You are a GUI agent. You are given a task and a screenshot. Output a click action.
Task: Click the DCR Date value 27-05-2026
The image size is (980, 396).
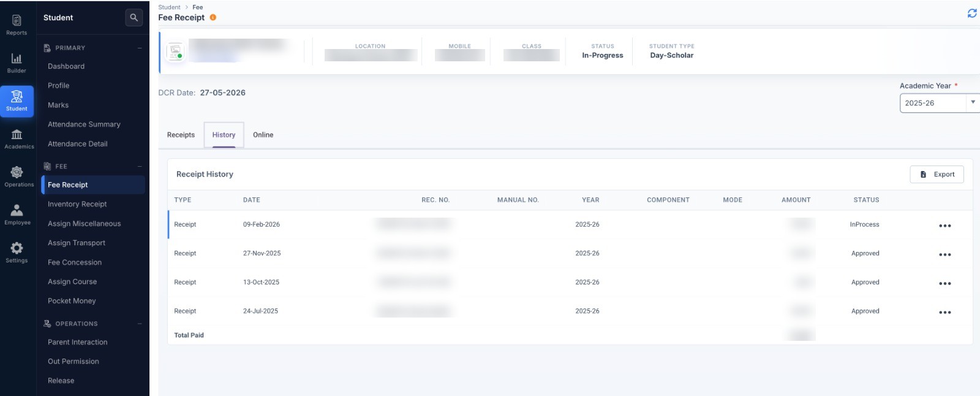[x=223, y=93]
